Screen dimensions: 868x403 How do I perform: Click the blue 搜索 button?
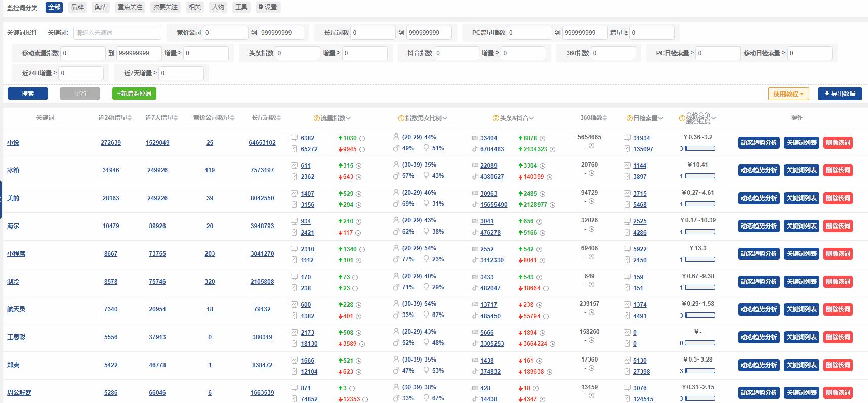coord(28,94)
